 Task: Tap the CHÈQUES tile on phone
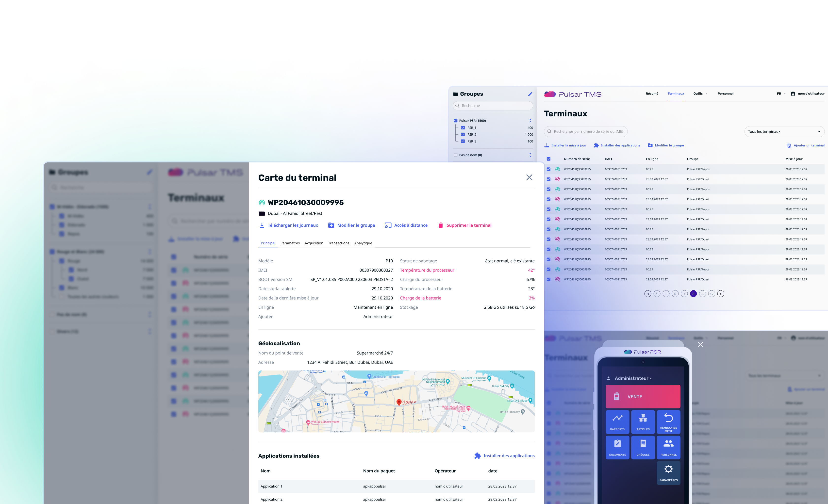click(643, 447)
